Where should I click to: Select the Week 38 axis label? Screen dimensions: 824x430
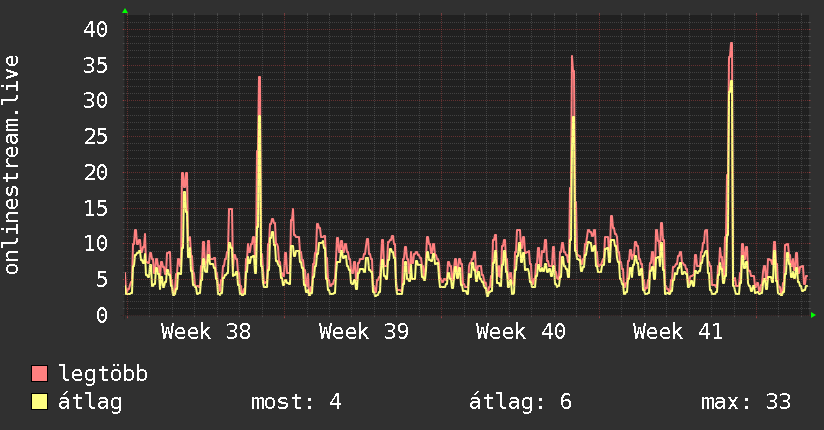[x=206, y=332]
